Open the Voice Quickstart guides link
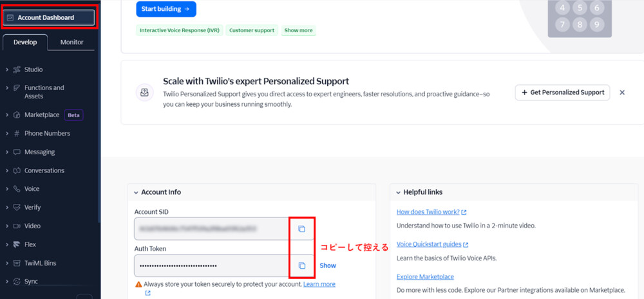The width and height of the screenshot is (644, 299). [x=428, y=244]
